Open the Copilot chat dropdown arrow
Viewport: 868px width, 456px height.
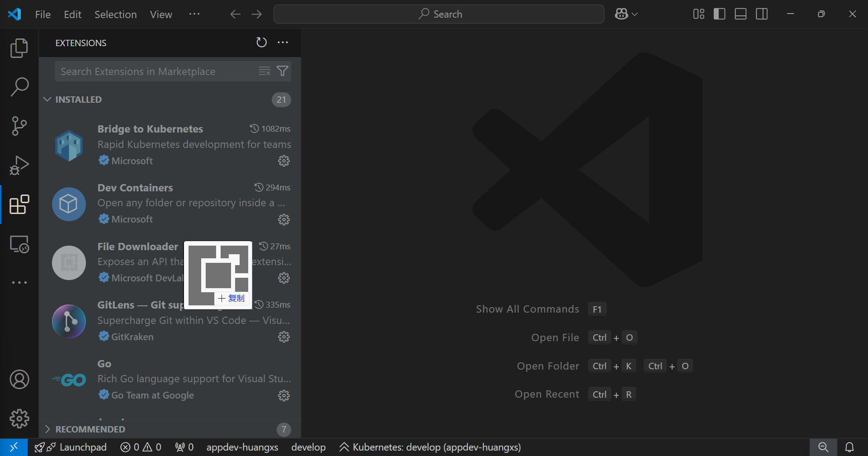click(635, 14)
